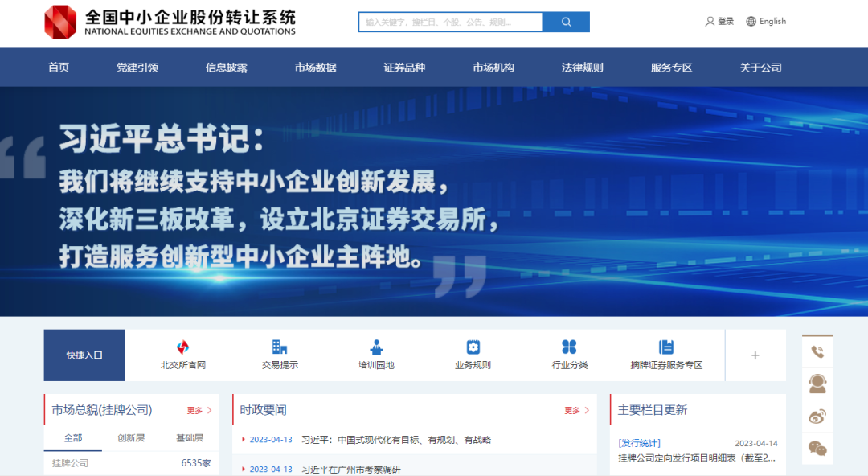Switch to the 创新层 tab
The image size is (868, 476).
pyautogui.click(x=131, y=438)
